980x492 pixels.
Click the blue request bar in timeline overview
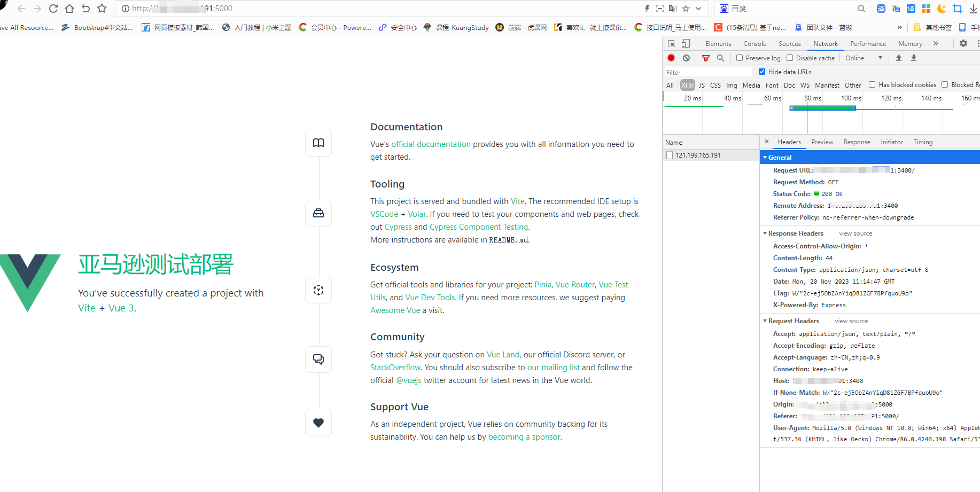(x=823, y=108)
